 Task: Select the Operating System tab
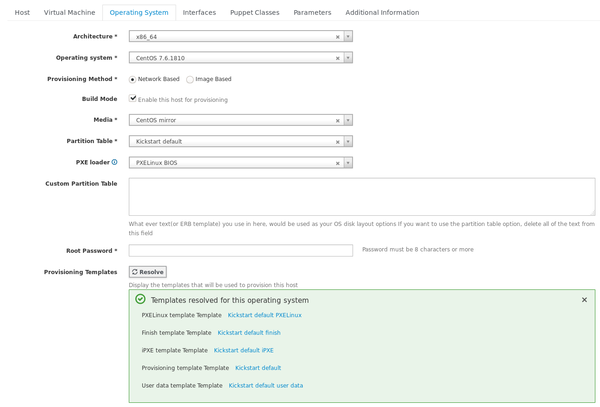point(139,12)
